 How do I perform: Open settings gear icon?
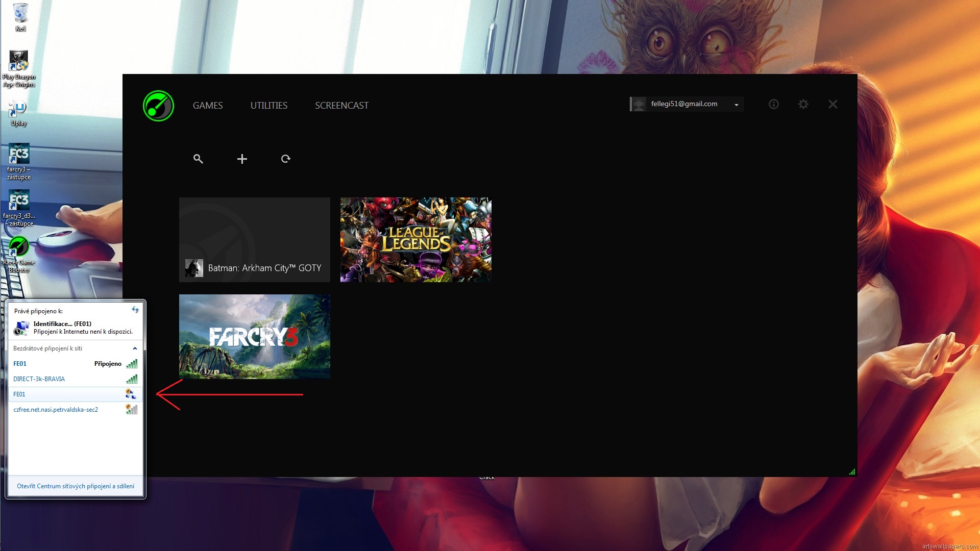tap(803, 104)
